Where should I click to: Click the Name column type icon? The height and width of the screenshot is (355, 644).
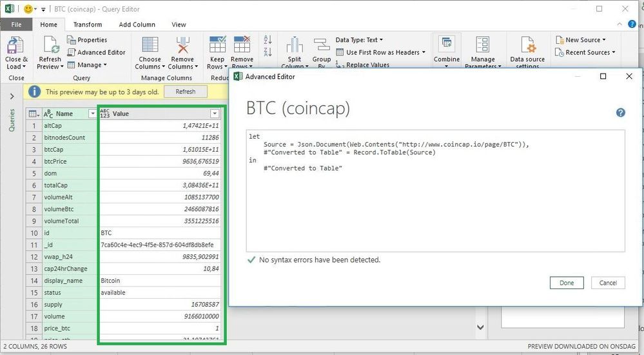point(48,114)
